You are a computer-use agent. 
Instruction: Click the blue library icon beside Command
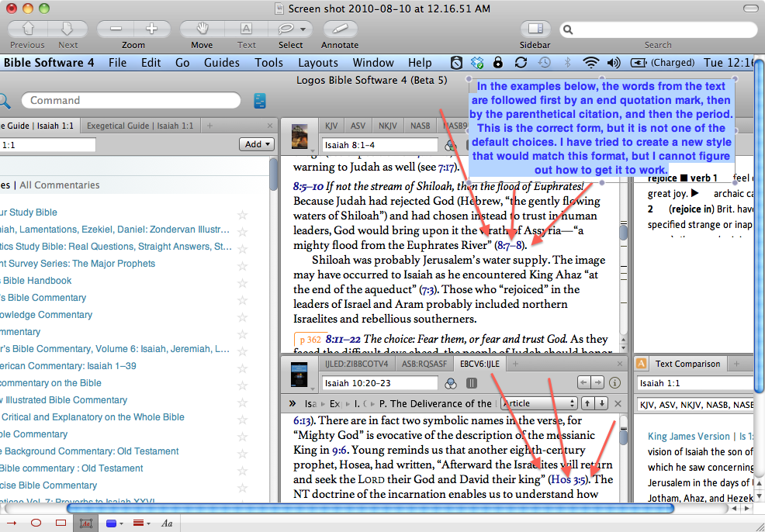tap(260, 101)
